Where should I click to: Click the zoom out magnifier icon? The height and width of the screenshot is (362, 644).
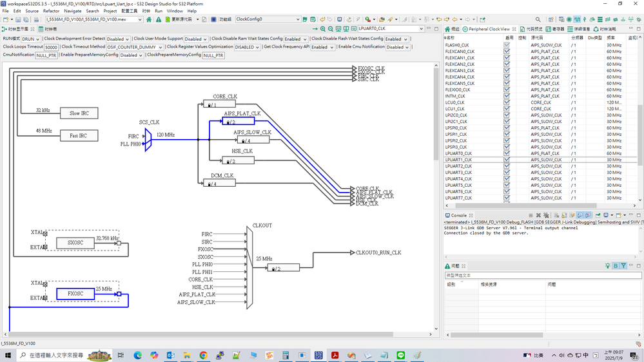331,29
